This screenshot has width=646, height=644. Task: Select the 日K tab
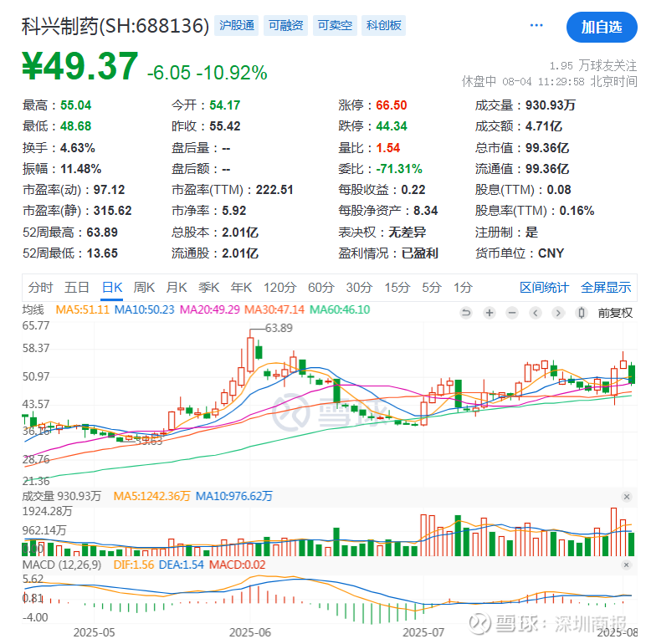click(112, 288)
